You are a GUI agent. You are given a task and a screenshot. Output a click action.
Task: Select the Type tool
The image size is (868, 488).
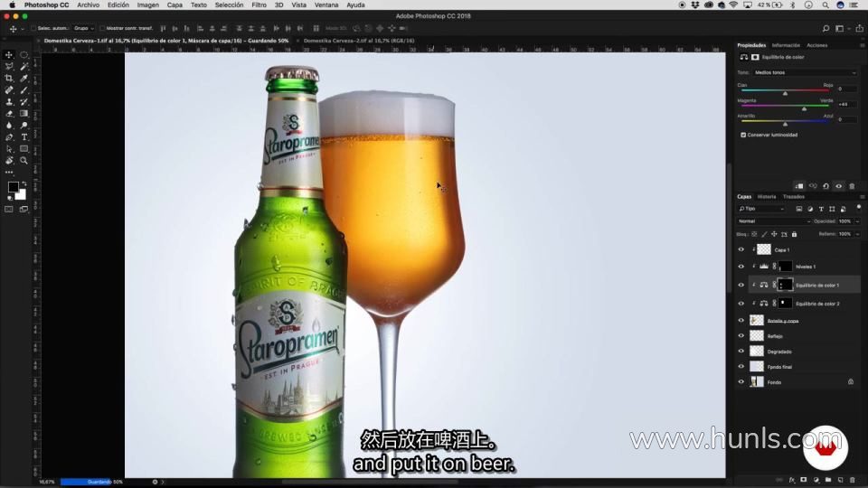tap(24, 137)
